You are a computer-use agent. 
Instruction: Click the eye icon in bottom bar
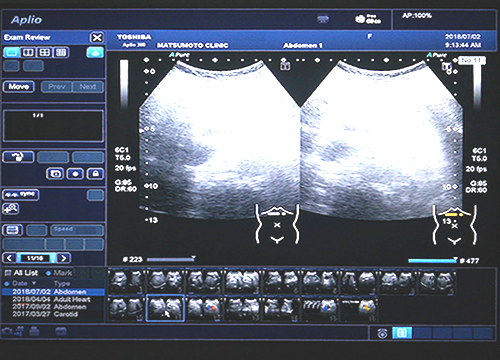point(383,333)
